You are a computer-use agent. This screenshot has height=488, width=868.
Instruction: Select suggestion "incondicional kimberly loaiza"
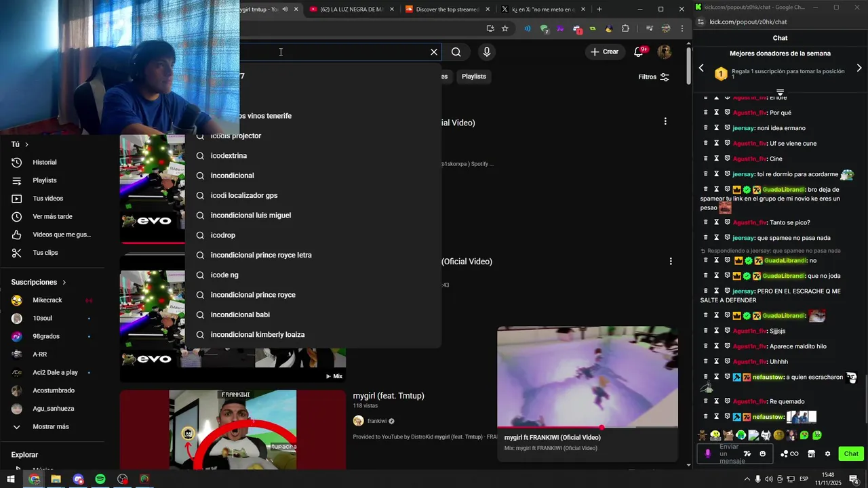point(313,335)
